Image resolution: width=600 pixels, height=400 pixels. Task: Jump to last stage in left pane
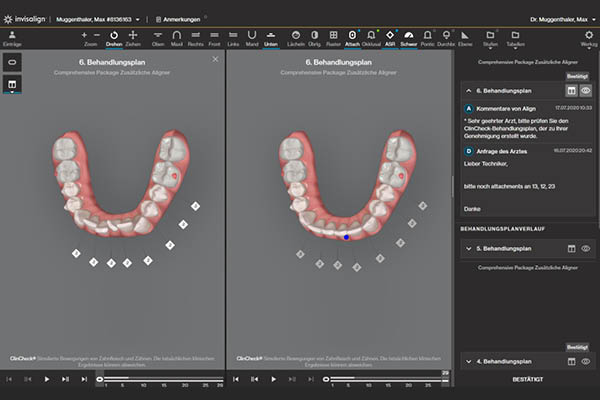pyautogui.click(x=84, y=379)
